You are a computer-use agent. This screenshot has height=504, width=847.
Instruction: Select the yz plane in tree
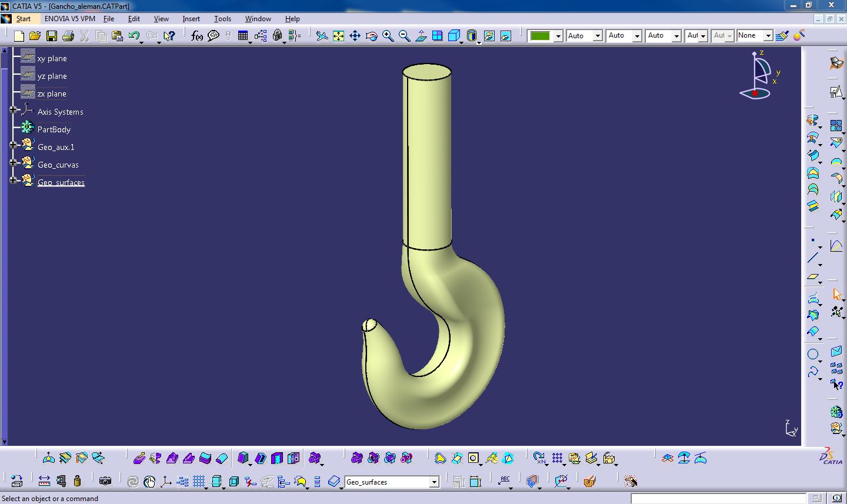coord(52,76)
